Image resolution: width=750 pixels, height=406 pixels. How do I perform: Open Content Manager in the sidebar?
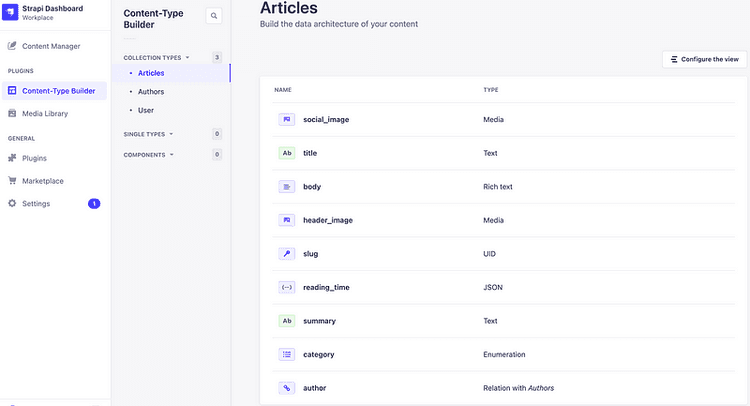tap(50, 46)
